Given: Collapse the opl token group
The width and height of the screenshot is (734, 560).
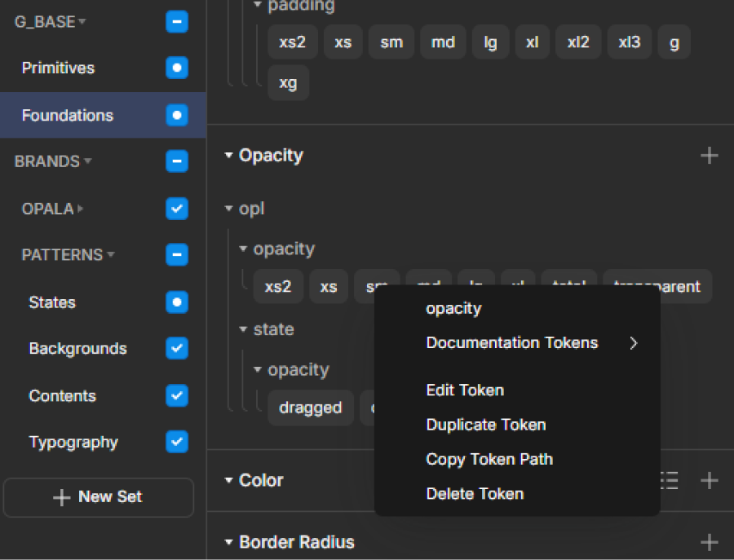Looking at the screenshot, I should (x=229, y=209).
